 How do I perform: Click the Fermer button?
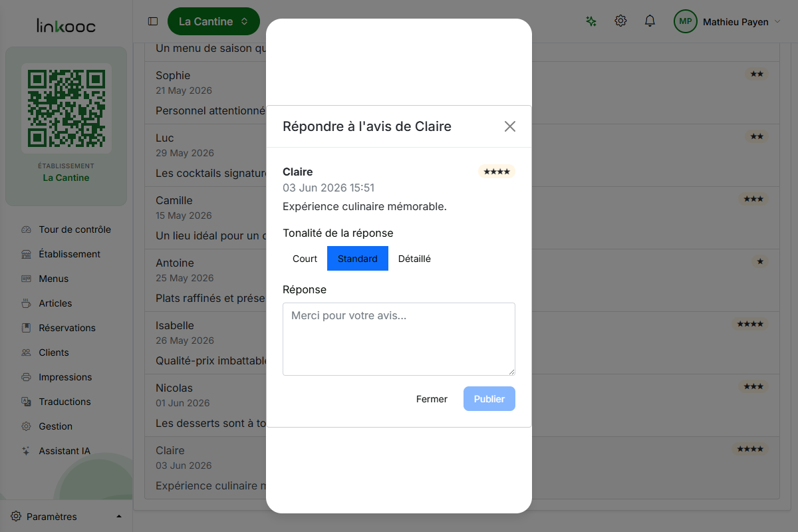point(432,399)
